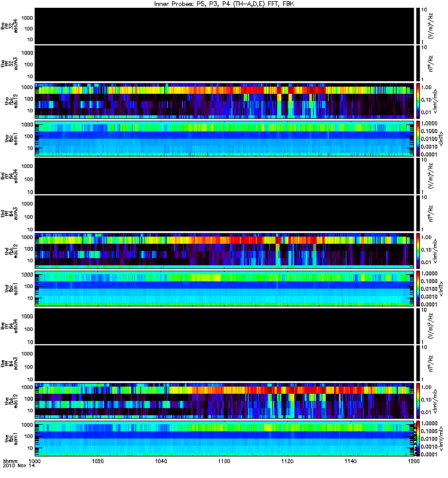Select the the fbk edc12 spectrogram panel
The image size is (448, 478).
[225, 401]
